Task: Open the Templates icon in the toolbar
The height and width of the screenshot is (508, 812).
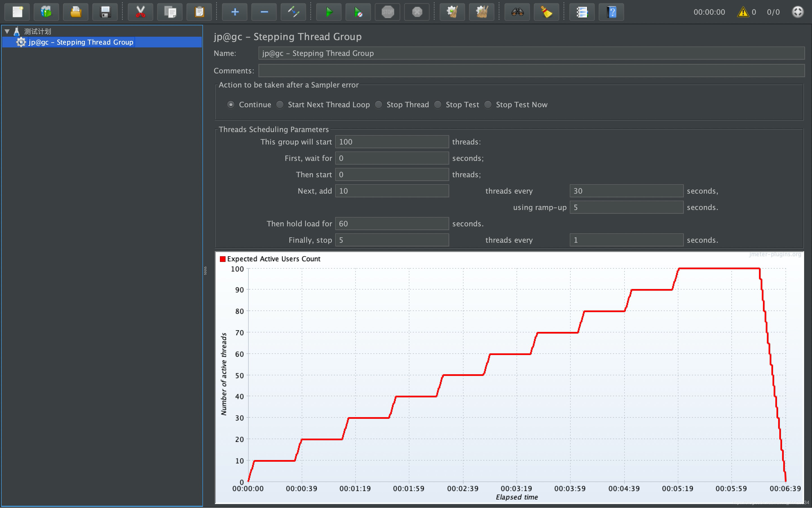Action: tap(46, 12)
